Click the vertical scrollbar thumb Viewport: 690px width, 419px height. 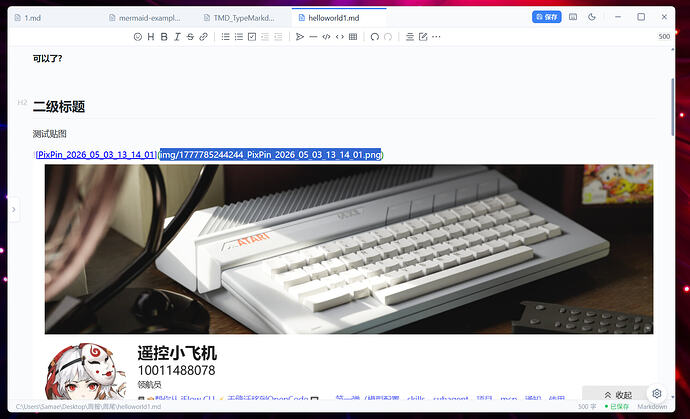point(672,107)
